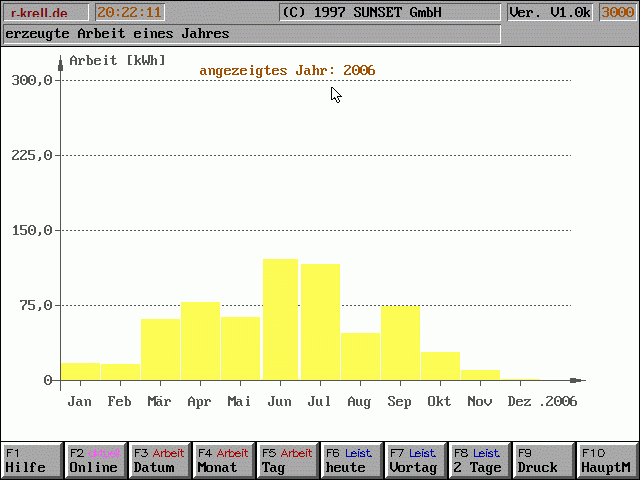Click the small November bar

point(480,375)
